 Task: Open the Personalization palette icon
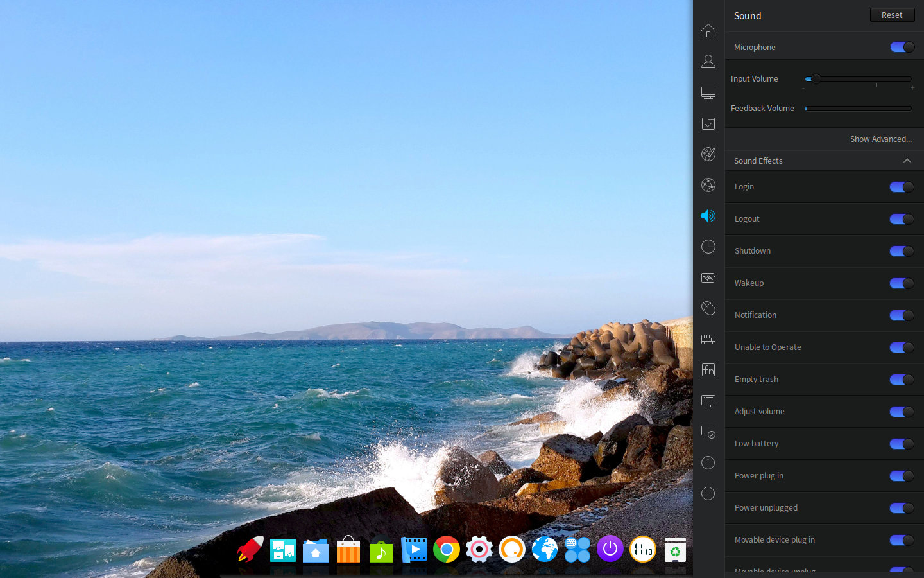pyautogui.click(x=708, y=154)
